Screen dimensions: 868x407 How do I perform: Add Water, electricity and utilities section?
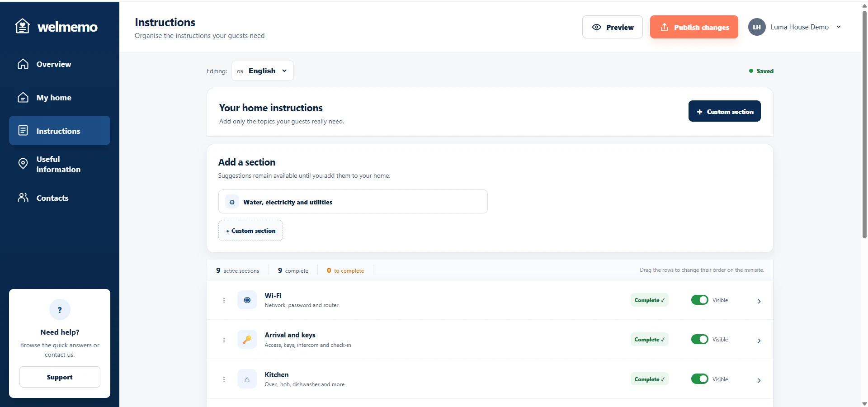pyautogui.click(x=353, y=202)
